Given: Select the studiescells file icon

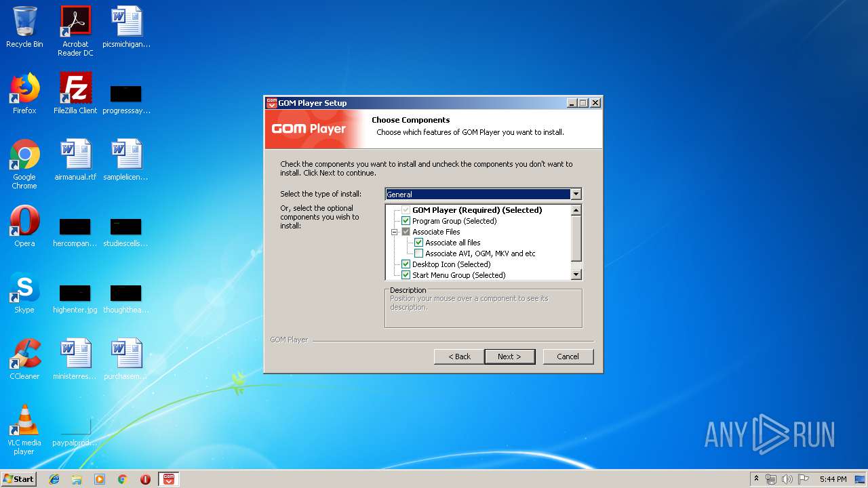Looking at the screenshot, I should (x=126, y=232).
